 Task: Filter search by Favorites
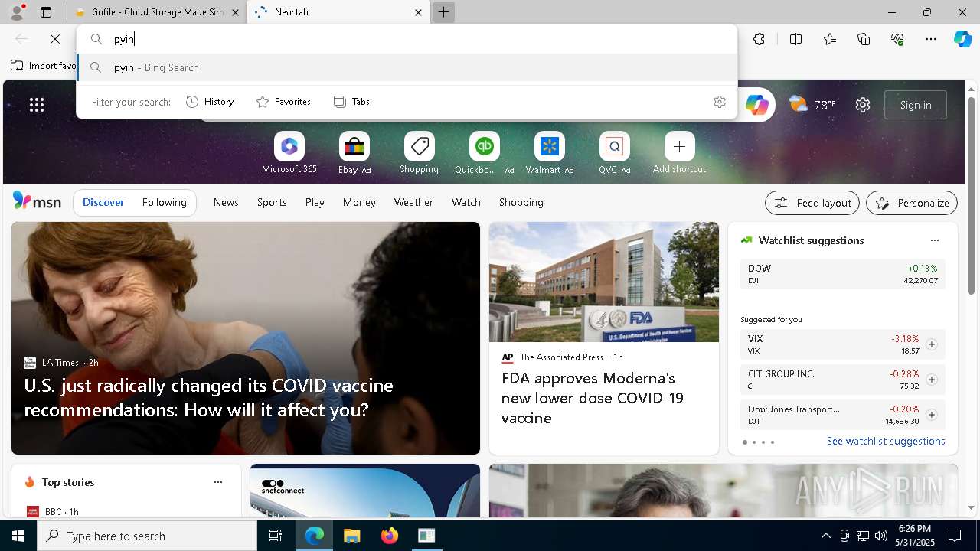pos(283,102)
